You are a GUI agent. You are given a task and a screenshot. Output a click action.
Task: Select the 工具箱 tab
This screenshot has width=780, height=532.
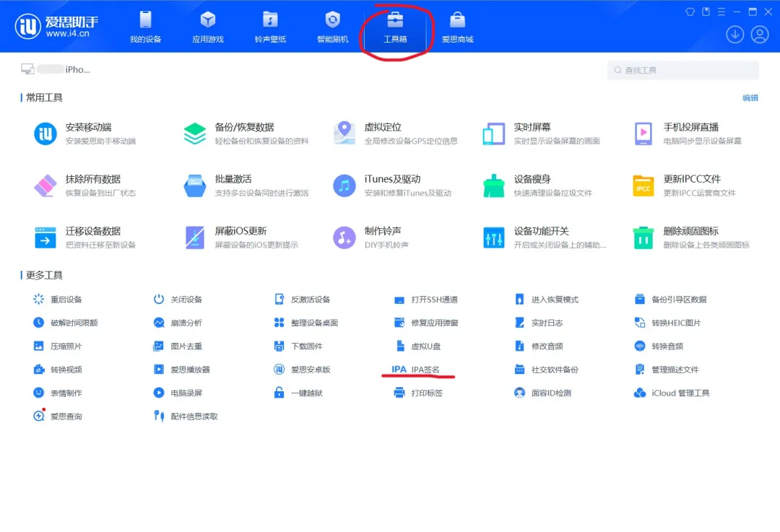[395, 27]
